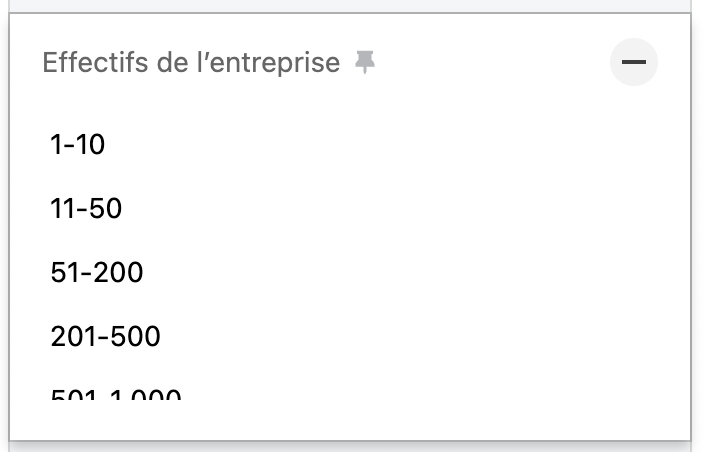Click the round minus button
The width and height of the screenshot is (704, 452).
(x=634, y=62)
